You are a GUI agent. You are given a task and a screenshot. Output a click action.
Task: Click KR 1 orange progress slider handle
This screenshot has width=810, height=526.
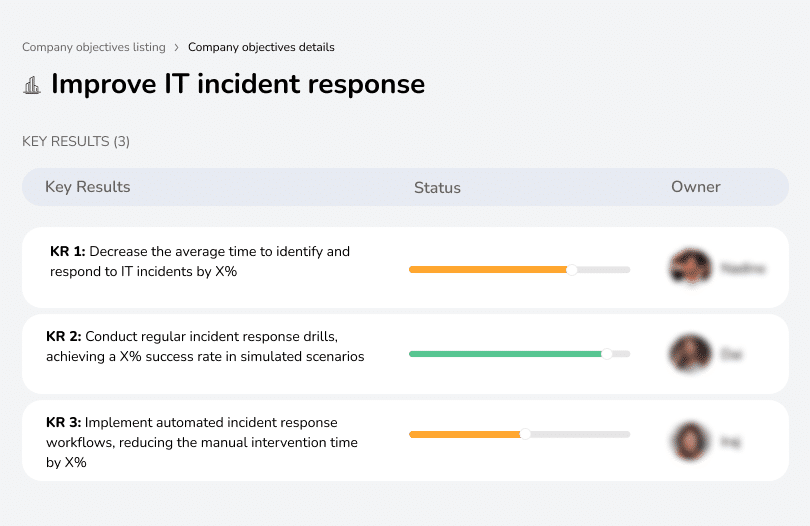click(571, 270)
